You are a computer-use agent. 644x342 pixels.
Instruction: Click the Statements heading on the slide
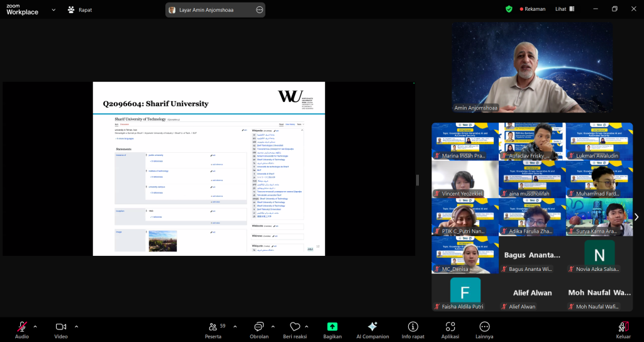coord(124,149)
